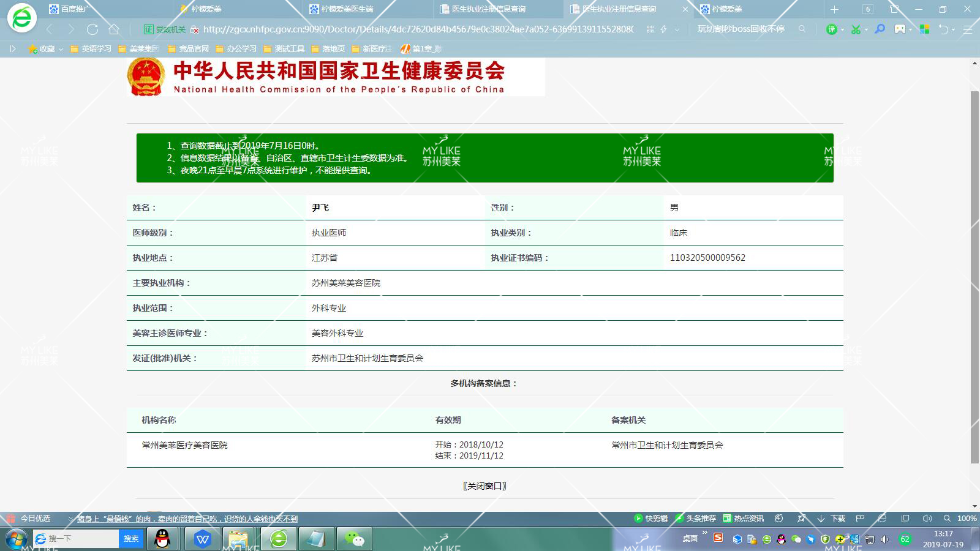Switch to the 百度推广 tab
The height and width of the screenshot is (551, 980).
click(x=77, y=9)
